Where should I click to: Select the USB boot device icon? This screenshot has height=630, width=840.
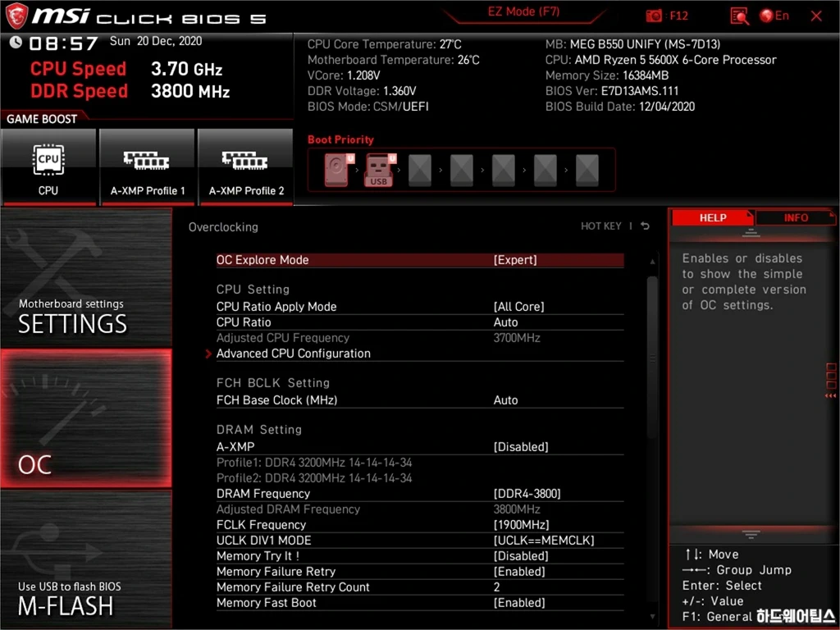click(x=380, y=169)
